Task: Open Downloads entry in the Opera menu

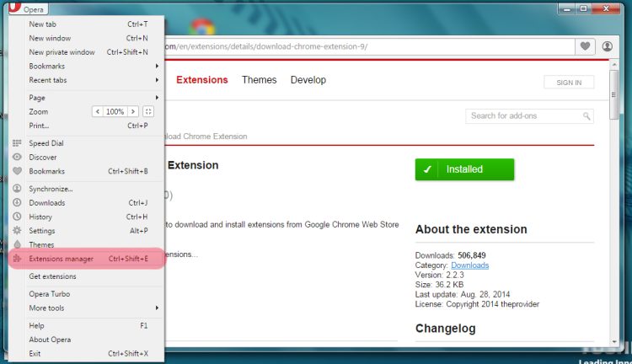Action: click(47, 203)
